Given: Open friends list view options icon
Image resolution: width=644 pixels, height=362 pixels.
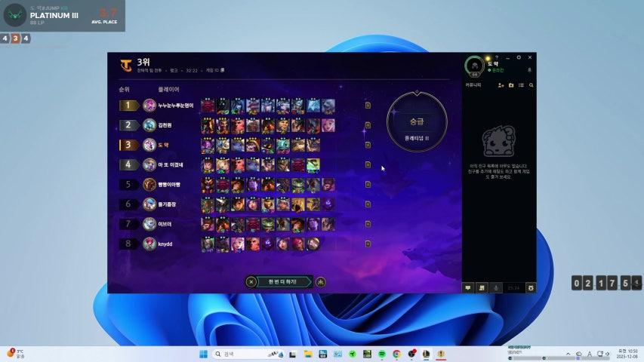Looking at the screenshot, I should 521,85.
